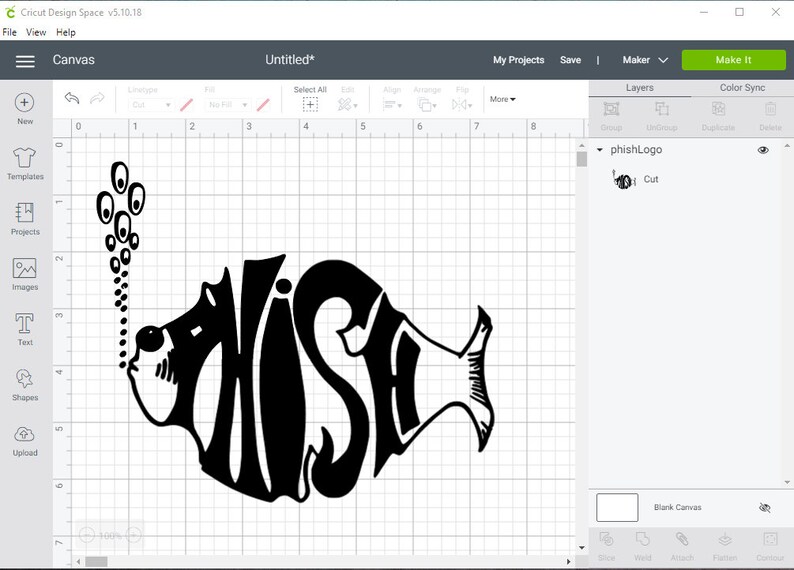794x570 pixels.
Task: Click the Untitled* project title
Action: (x=290, y=60)
